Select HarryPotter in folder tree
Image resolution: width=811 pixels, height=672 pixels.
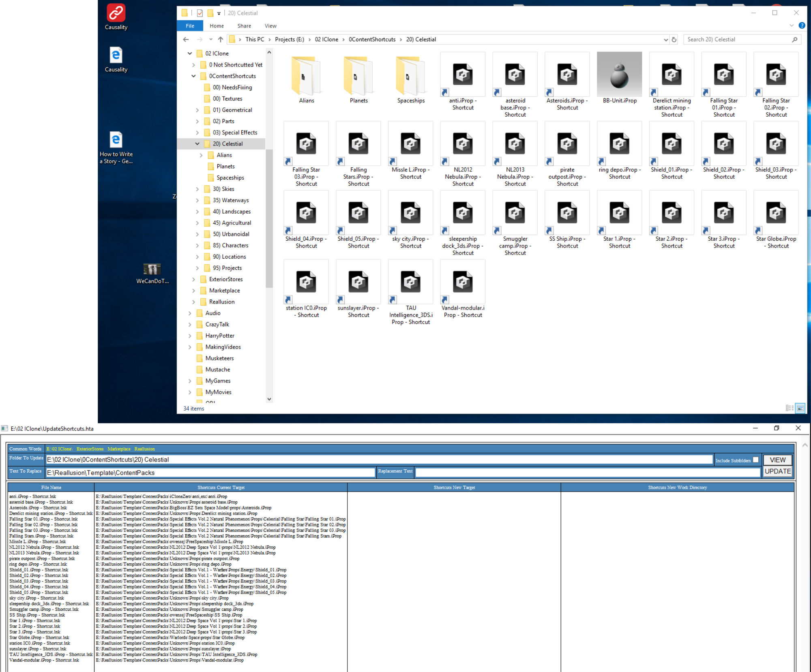(x=220, y=336)
